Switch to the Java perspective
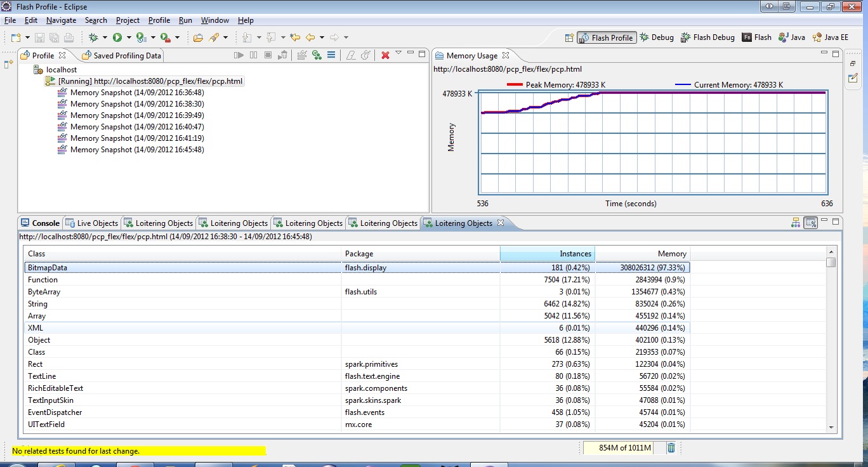 tap(791, 37)
